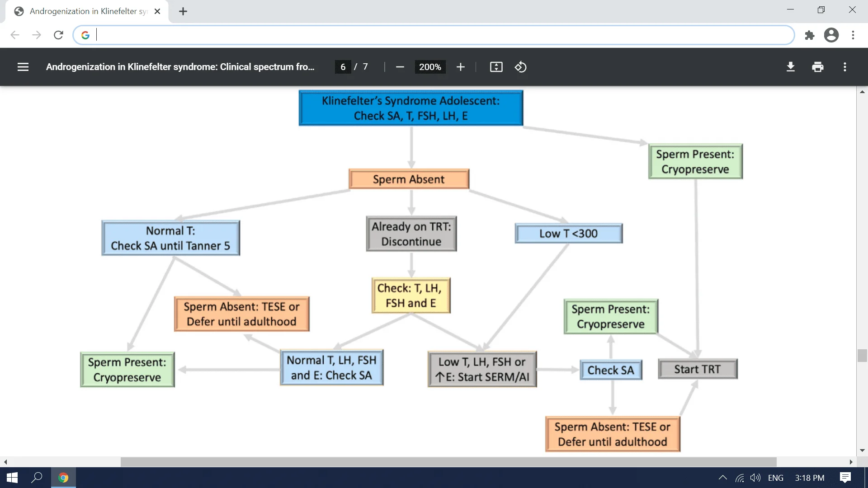This screenshot has height=488, width=868.
Task: Zoom in with the plus button
Action: point(460,67)
